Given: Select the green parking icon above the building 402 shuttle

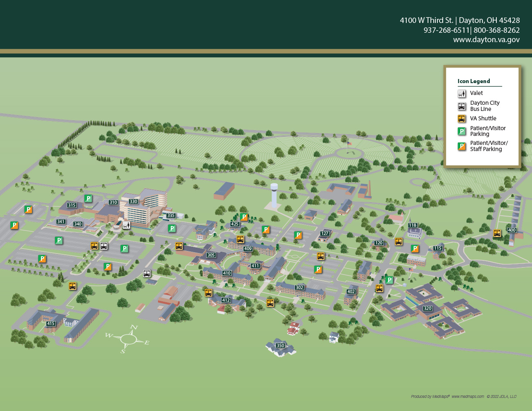Looking at the screenshot, I should click(389, 280).
